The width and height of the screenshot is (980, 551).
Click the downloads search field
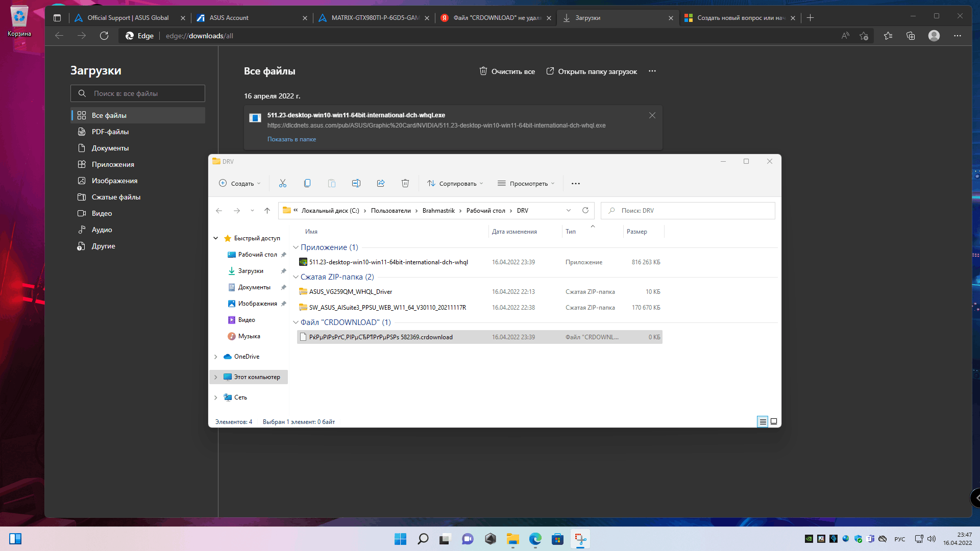click(138, 93)
